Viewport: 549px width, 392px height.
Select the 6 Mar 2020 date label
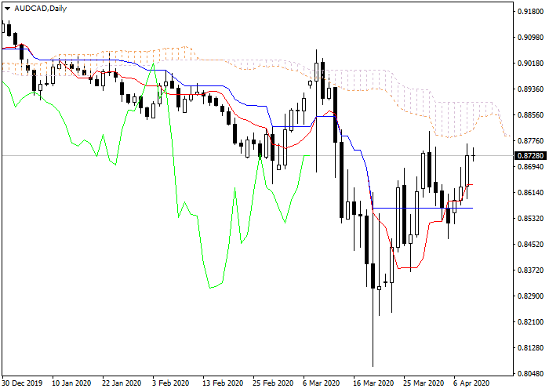322,383
